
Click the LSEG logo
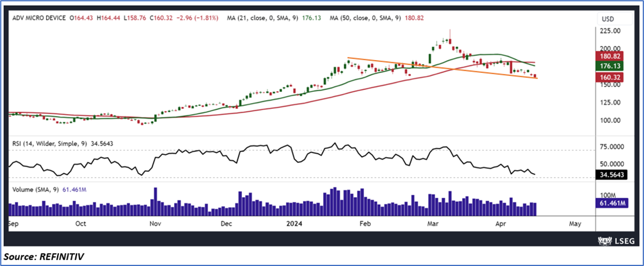[x=618, y=240]
